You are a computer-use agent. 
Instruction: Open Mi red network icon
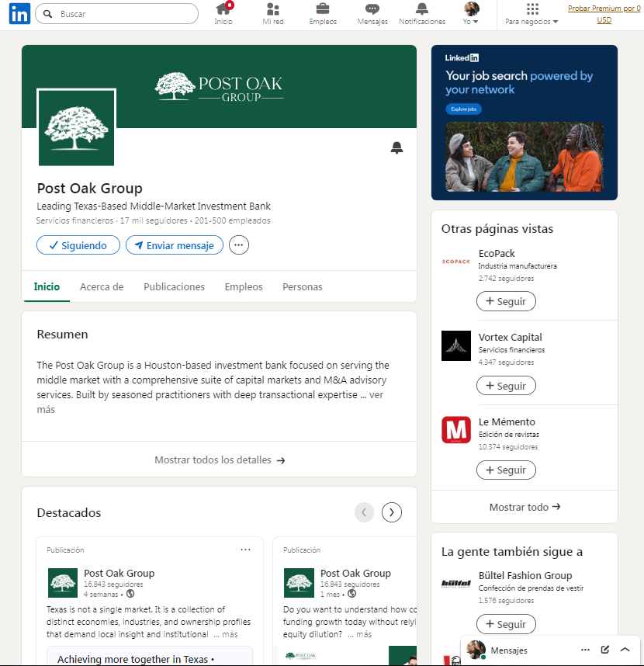[273, 14]
